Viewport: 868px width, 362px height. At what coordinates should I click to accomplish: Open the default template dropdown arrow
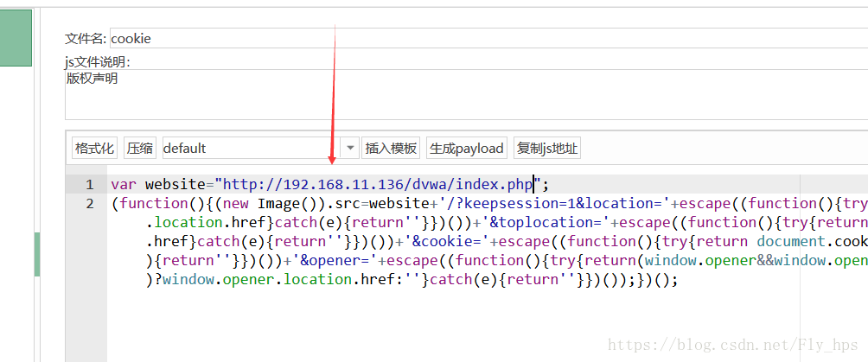(x=350, y=149)
